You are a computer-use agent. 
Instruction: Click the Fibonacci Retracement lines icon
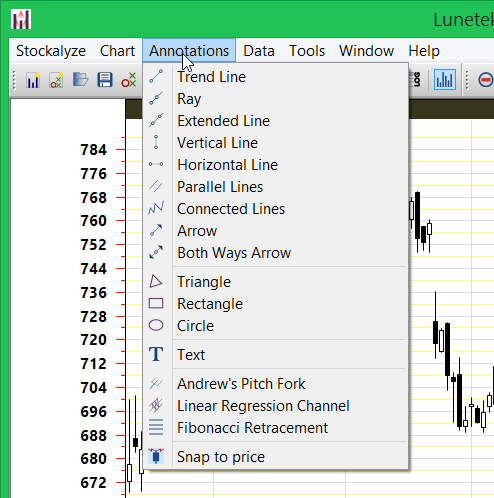coord(156,427)
